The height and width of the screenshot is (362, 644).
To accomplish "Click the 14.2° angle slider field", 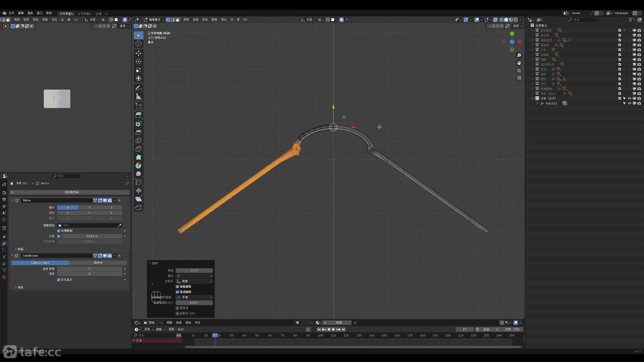I will pyautogui.click(x=194, y=270).
